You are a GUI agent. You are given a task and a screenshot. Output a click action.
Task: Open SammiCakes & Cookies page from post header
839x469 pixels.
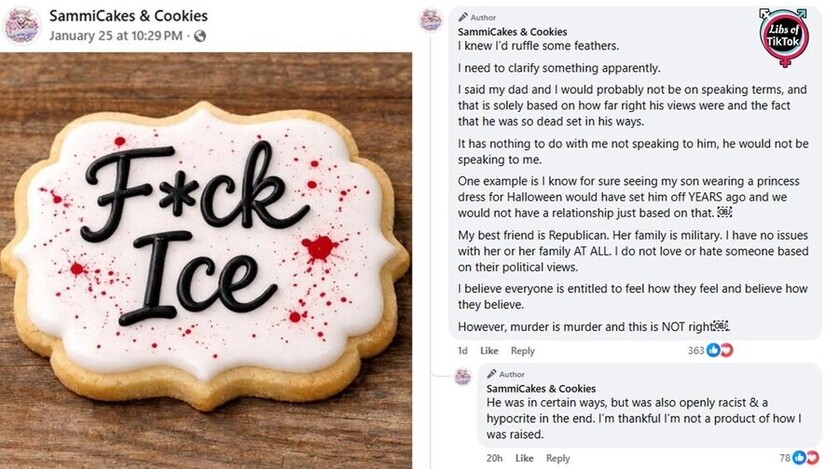(128, 16)
